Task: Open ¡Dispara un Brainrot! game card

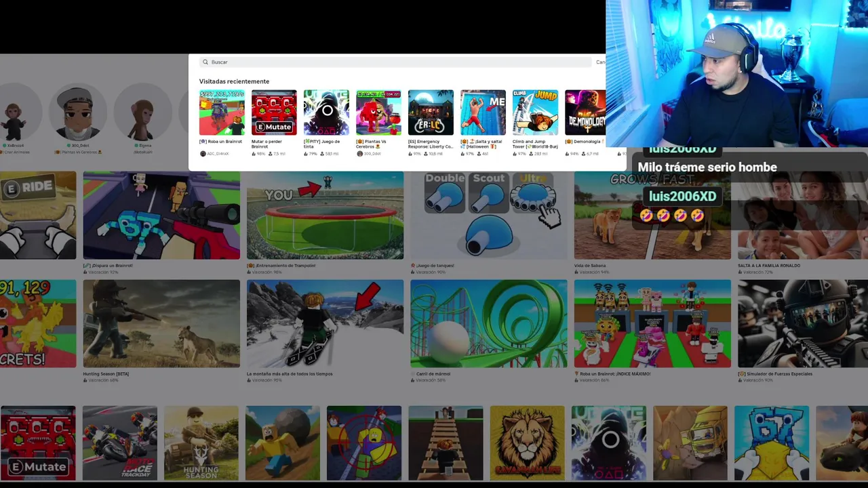Action: point(161,216)
